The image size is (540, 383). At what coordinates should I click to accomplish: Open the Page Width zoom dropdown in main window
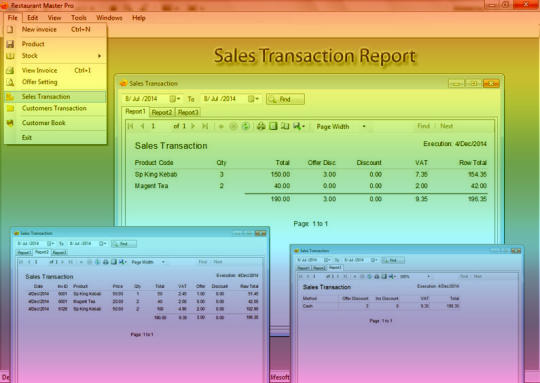pos(364,127)
